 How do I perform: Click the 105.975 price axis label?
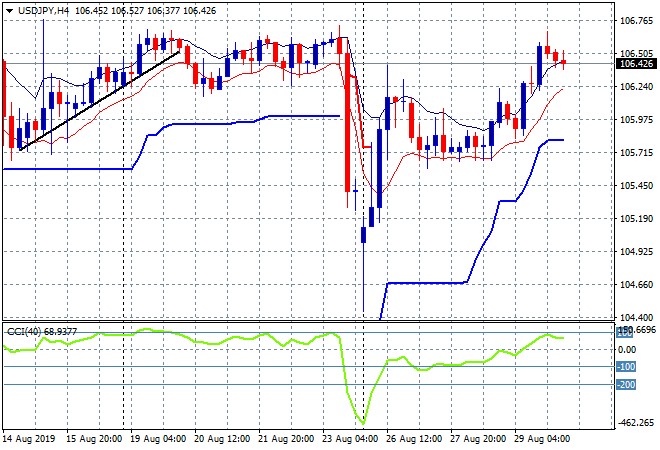click(636, 120)
